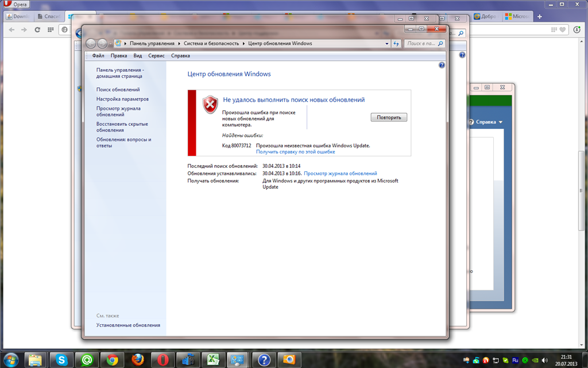Open Help and Support taskbar icon
The height and width of the screenshot is (368, 588).
pyautogui.click(x=264, y=360)
